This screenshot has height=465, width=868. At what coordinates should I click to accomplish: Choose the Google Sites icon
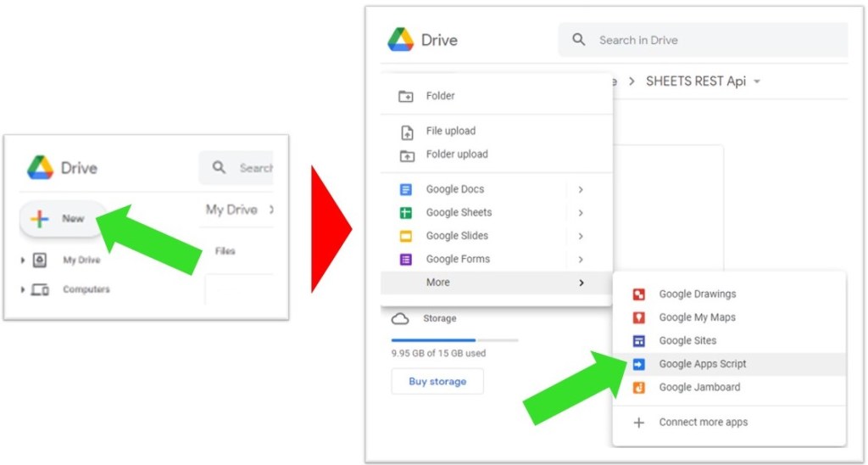[640, 341]
